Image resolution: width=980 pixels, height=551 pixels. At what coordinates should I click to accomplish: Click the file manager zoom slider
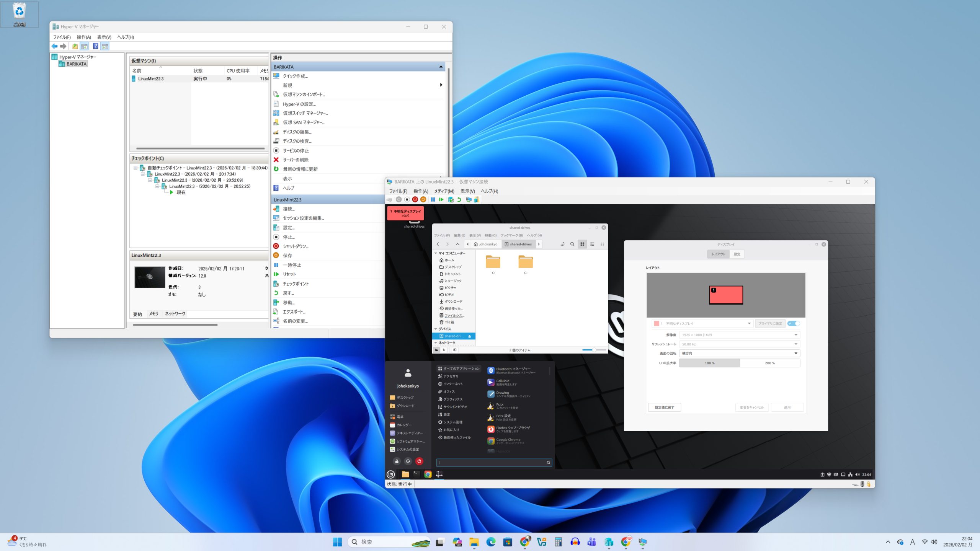tap(594, 350)
